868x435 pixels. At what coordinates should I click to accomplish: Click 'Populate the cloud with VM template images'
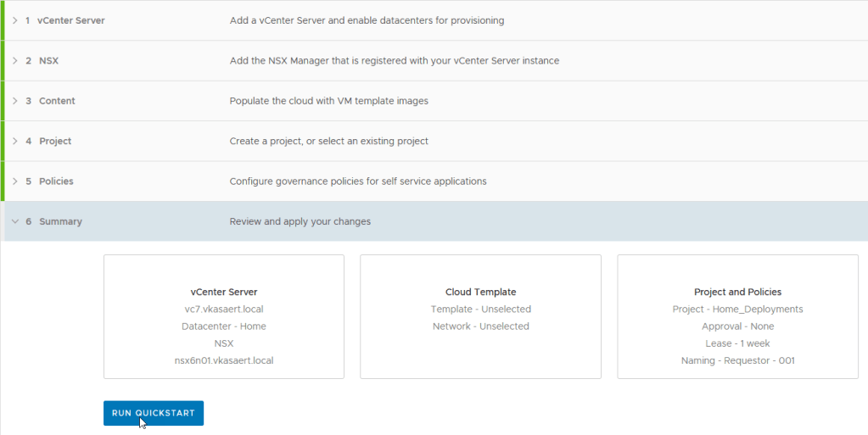[328, 101]
